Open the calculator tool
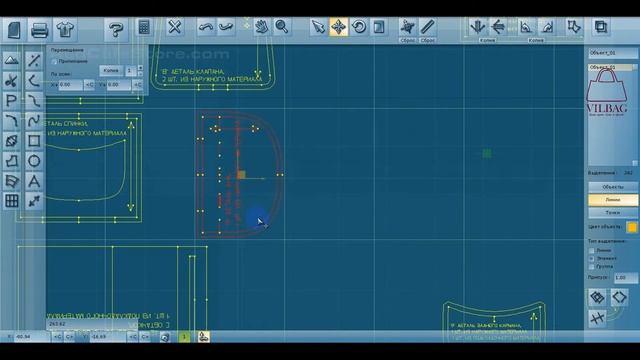The height and width of the screenshot is (360, 640). (144, 27)
